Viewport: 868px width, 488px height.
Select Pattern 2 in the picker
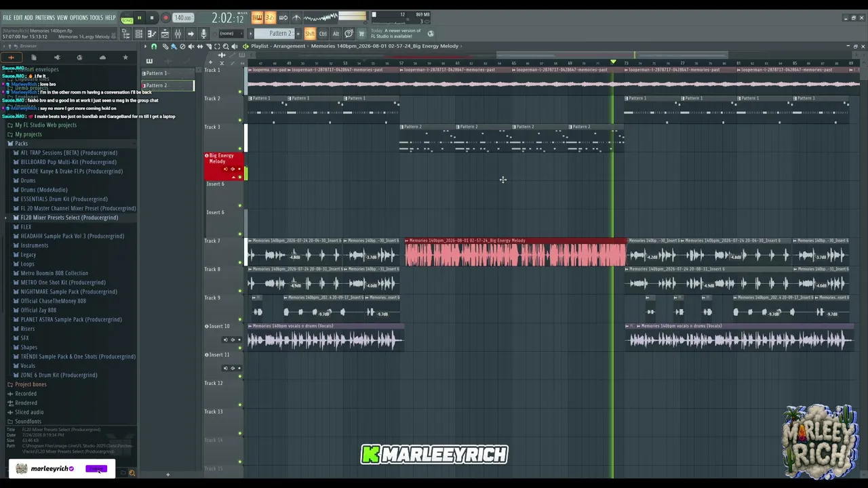(167, 85)
